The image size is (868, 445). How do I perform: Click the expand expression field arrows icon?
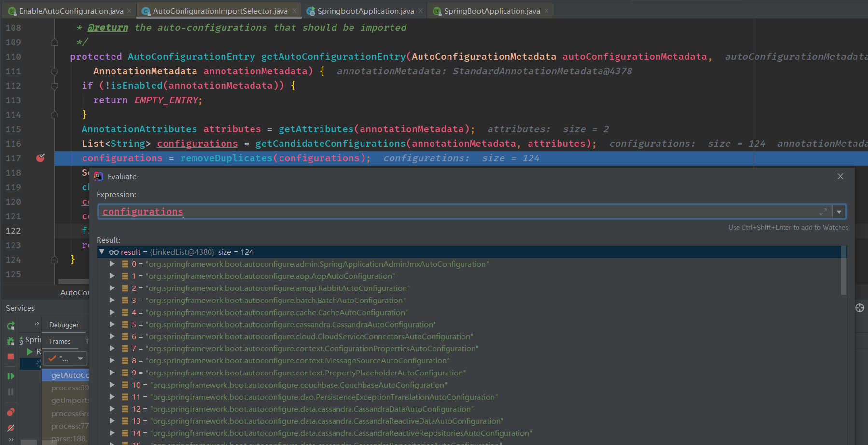[x=823, y=212]
